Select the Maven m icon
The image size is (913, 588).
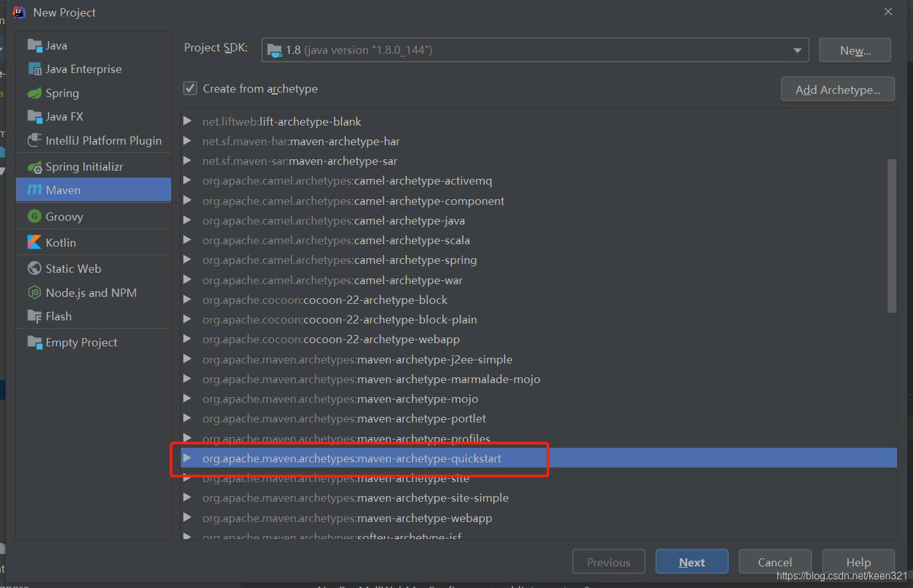[x=34, y=190]
